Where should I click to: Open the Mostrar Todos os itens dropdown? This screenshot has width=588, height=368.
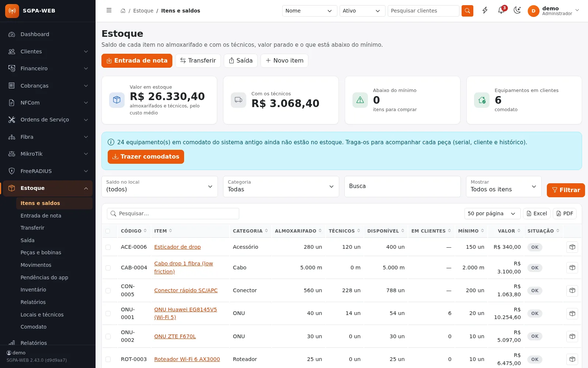pos(503,187)
